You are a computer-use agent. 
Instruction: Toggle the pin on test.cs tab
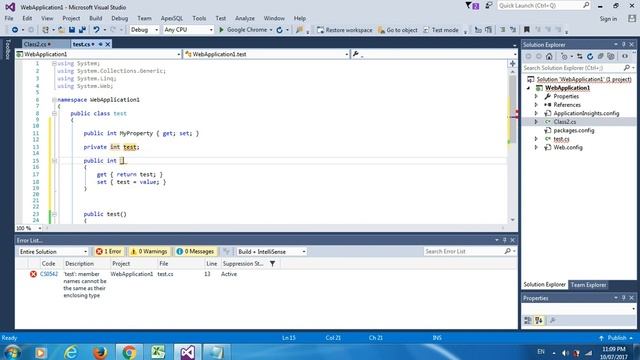point(100,44)
